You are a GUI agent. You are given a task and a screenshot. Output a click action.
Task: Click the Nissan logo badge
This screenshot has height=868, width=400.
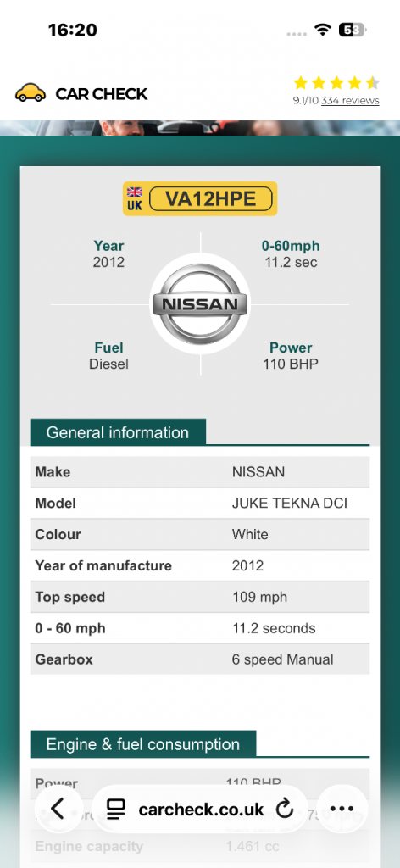pyautogui.click(x=200, y=304)
